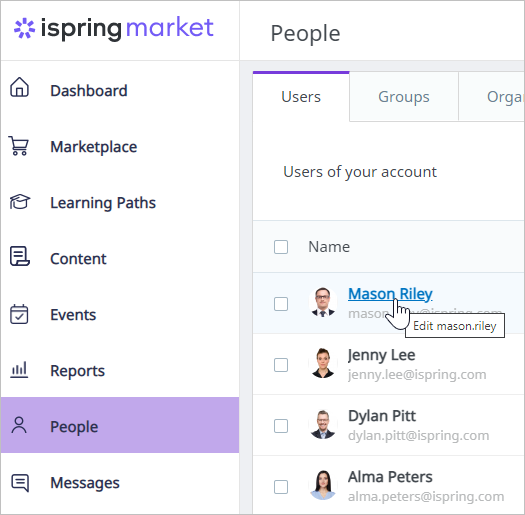Screen dimensions: 525x515
Task: Open Mason Riley's profile link
Action: click(x=390, y=294)
